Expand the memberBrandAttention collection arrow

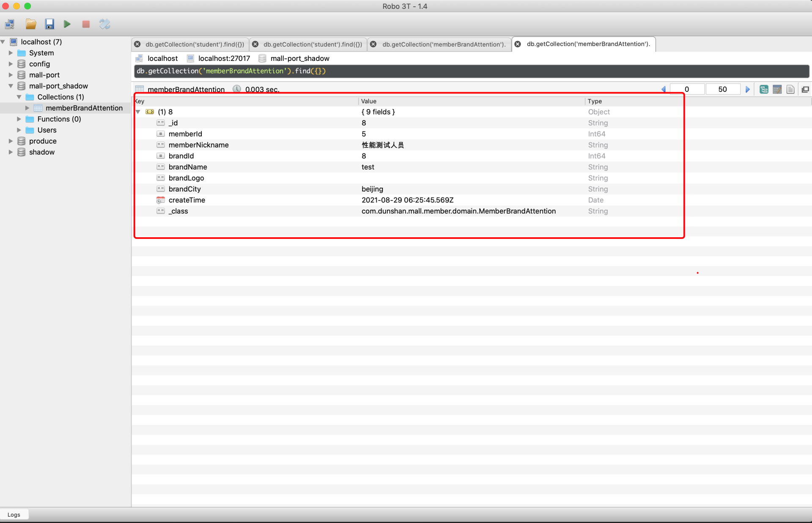pyautogui.click(x=27, y=108)
